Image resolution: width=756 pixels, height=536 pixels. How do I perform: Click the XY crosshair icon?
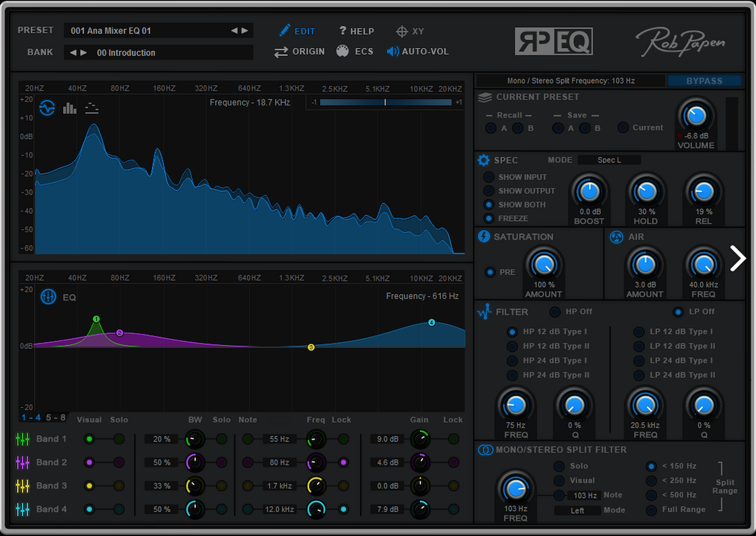(401, 31)
